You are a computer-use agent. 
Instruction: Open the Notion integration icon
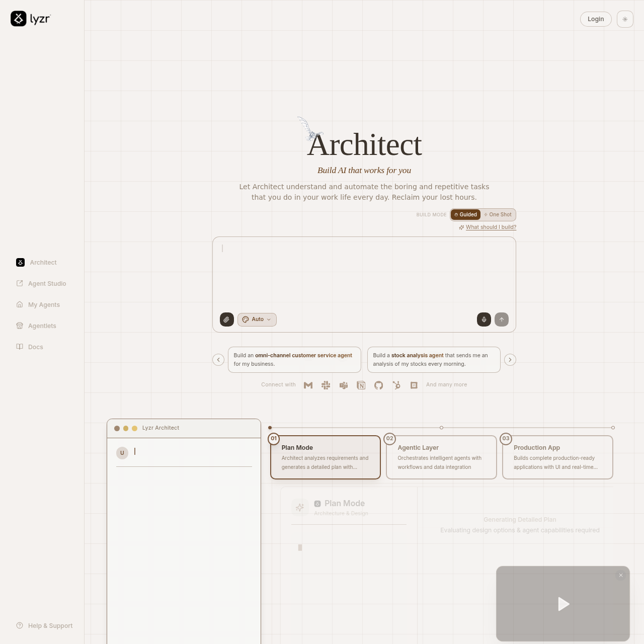tap(361, 385)
